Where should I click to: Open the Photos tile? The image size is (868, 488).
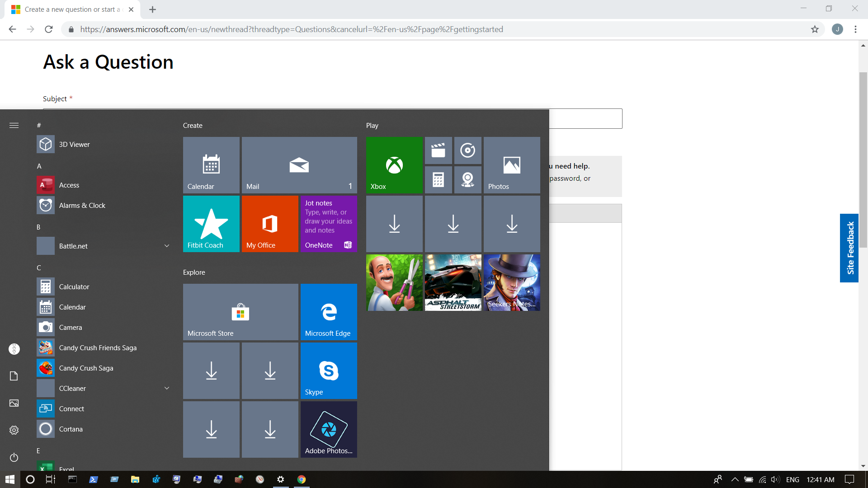512,165
